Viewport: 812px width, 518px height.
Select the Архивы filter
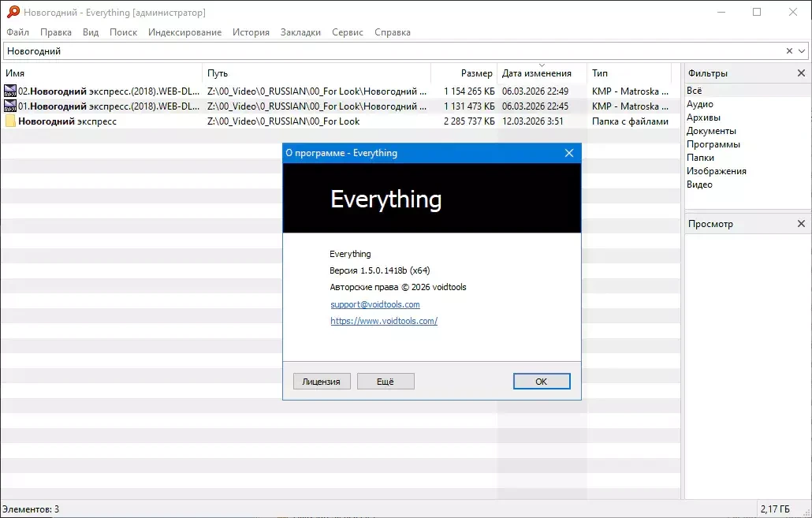coord(703,117)
